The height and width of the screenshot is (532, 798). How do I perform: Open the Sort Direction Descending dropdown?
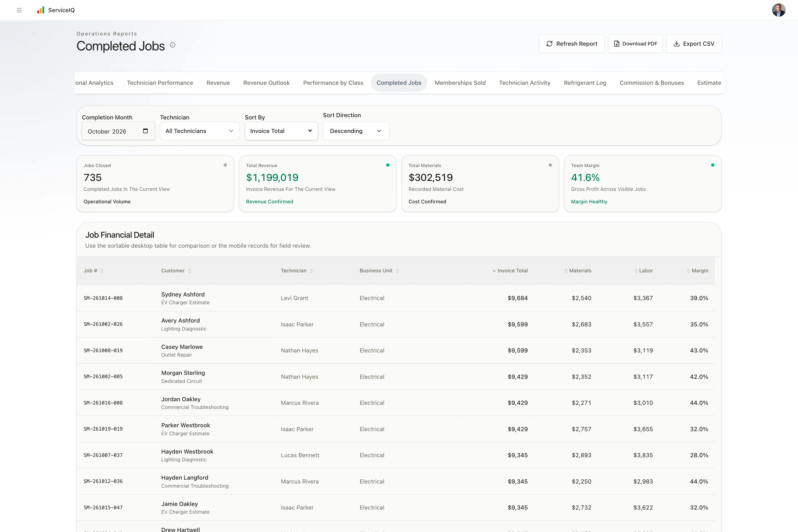click(355, 131)
